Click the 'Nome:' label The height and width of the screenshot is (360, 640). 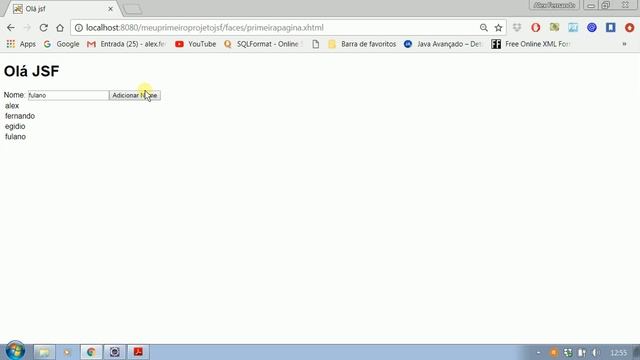pyautogui.click(x=14, y=95)
